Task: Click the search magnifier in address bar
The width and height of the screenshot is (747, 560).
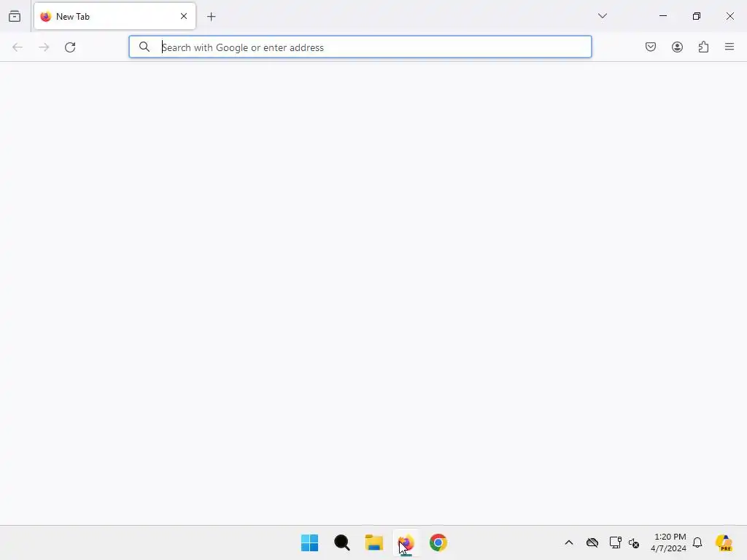Action: click(x=144, y=47)
